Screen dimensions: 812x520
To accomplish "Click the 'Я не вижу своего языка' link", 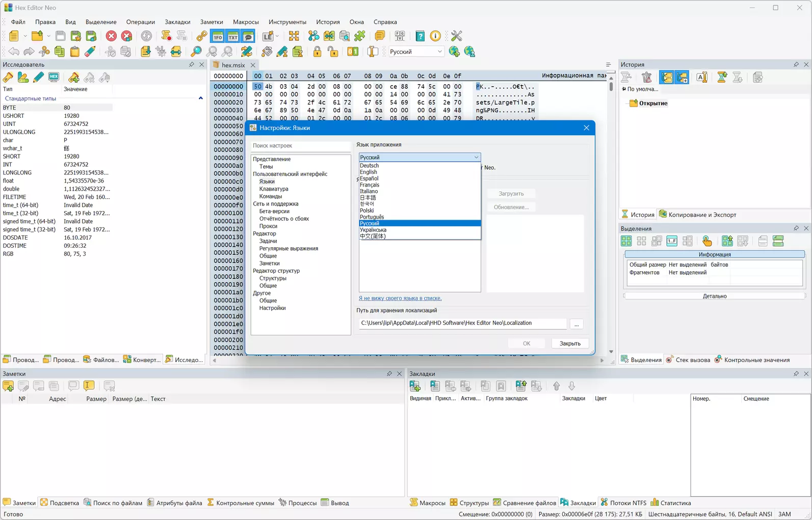I will (x=400, y=298).
